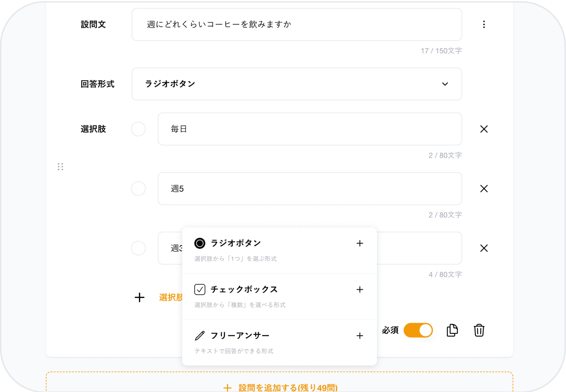Delete the 週5 choice with its X icon
Image resolution: width=566 pixels, height=392 pixels.
tap(484, 189)
